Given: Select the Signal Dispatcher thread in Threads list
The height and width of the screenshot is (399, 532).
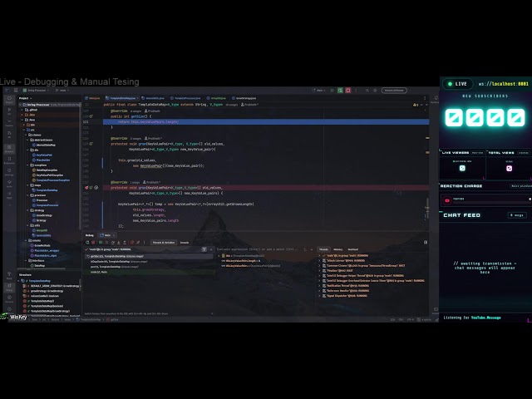Looking at the screenshot, I should pyautogui.click(x=347, y=296).
